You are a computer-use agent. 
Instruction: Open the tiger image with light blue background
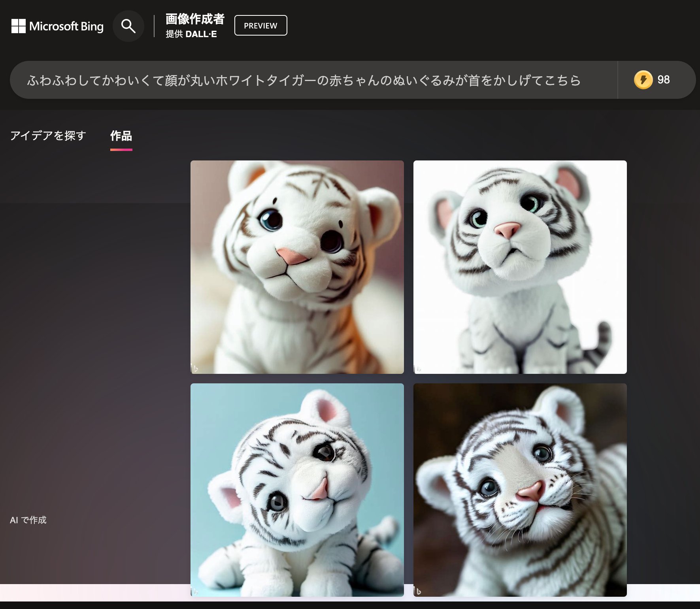pos(297,490)
